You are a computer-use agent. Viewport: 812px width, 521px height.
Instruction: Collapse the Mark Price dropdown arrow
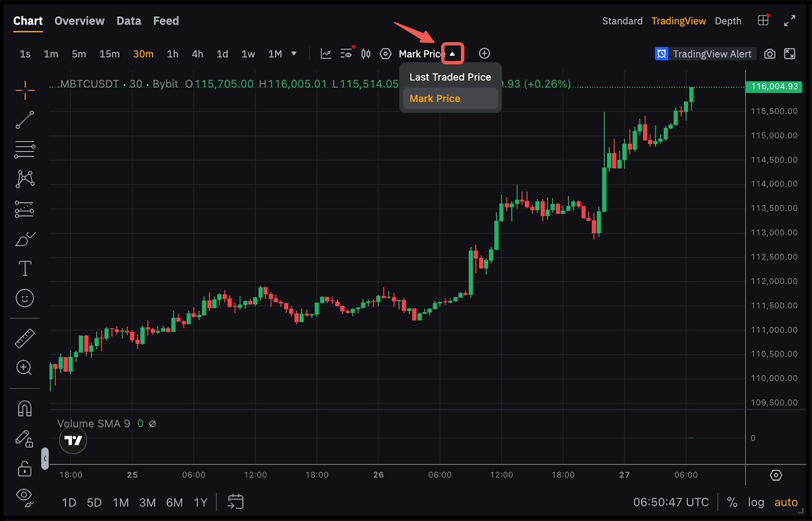pos(452,54)
